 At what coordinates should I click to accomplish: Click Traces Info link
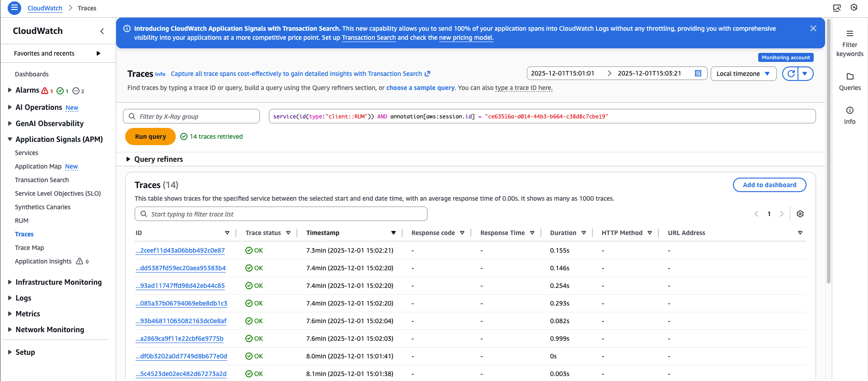160,74
